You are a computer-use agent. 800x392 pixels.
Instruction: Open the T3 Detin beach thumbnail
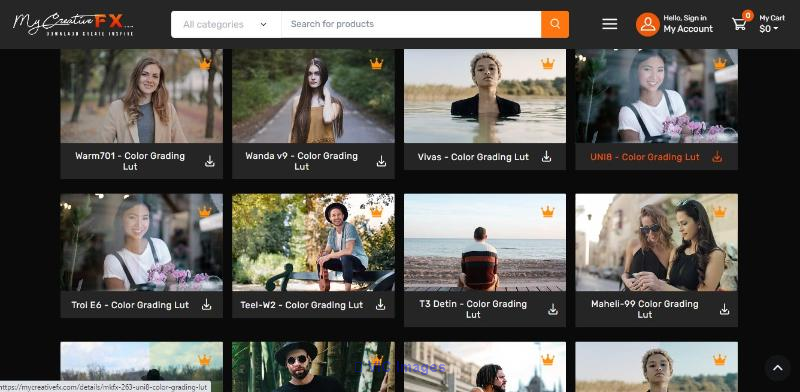(x=485, y=242)
